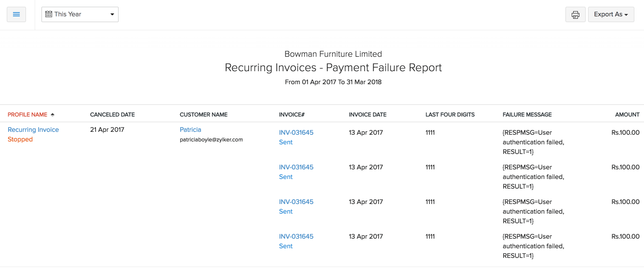The width and height of the screenshot is (644, 268).
Task: Open the third INV-031645 invoice link
Action: 296,202
